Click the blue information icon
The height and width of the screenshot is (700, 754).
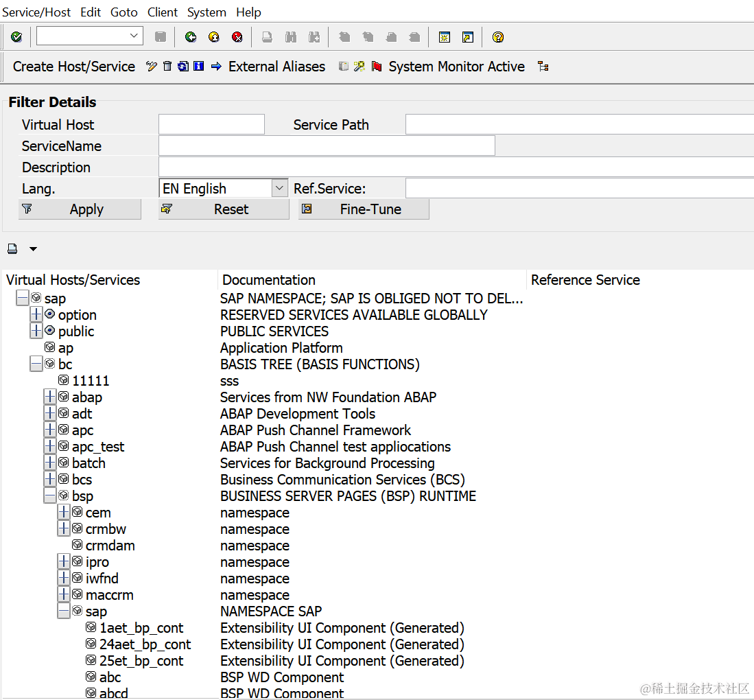tap(198, 67)
